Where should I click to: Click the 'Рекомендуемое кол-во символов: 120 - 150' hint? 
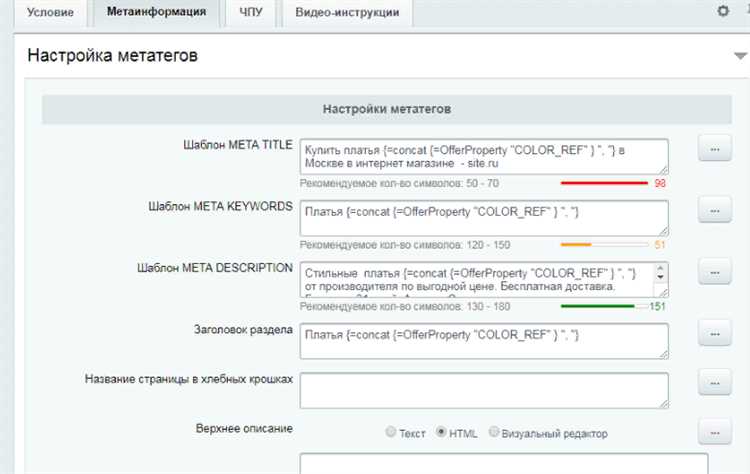click(x=405, y=245)
